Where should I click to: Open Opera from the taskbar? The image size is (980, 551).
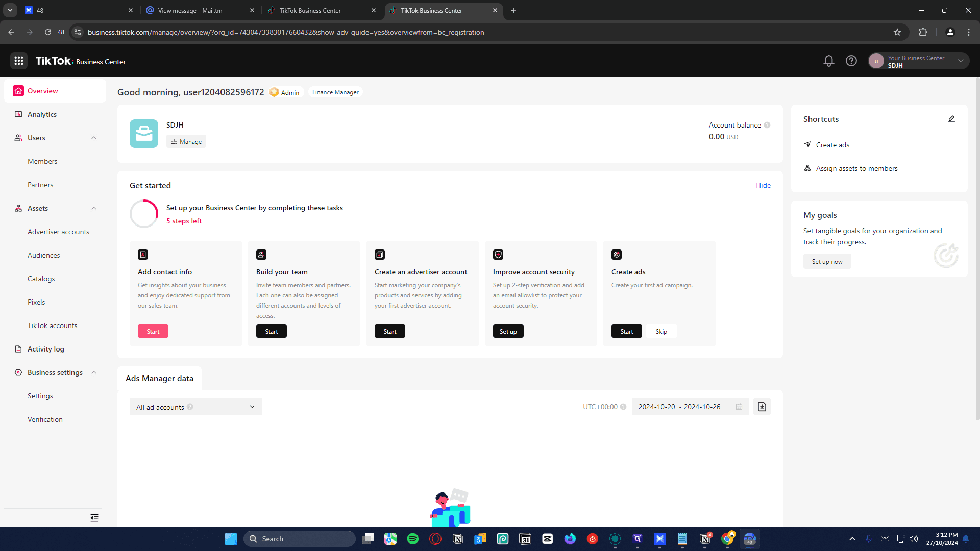[435, 539]
